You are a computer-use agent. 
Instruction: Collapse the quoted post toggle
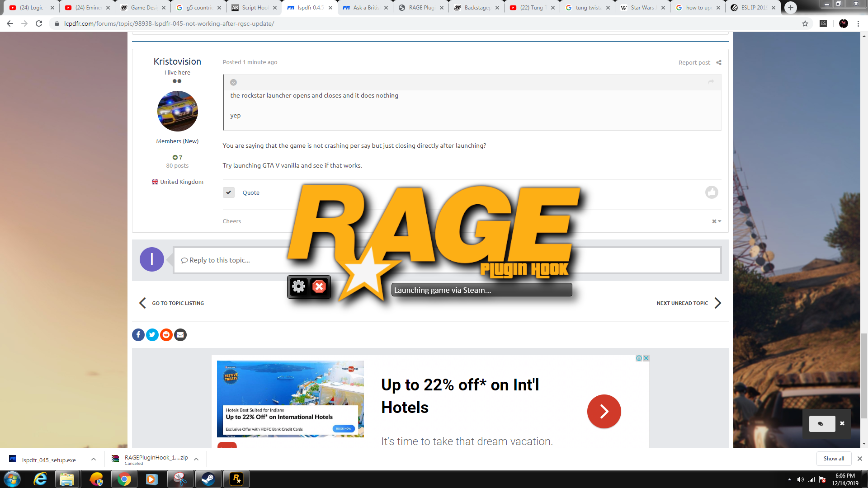coord(233,82)
